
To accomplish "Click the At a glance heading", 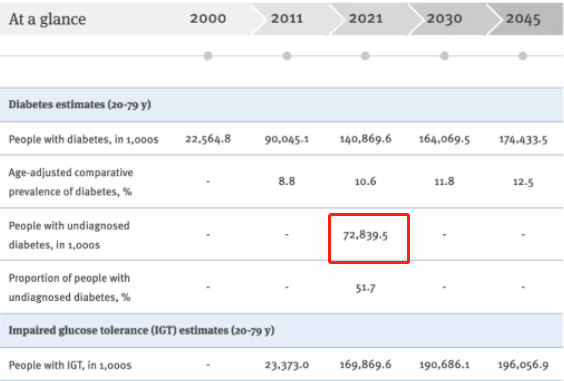I will point(47,19).
